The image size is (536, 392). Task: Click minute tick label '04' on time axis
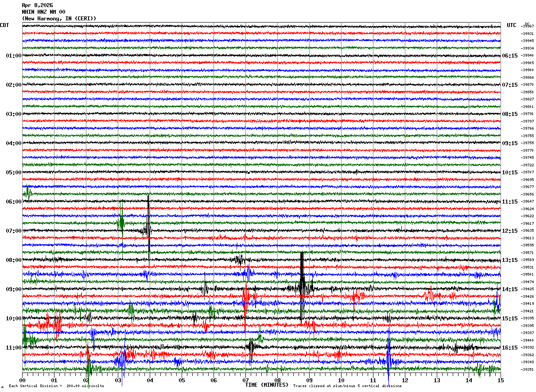point(150,380)
